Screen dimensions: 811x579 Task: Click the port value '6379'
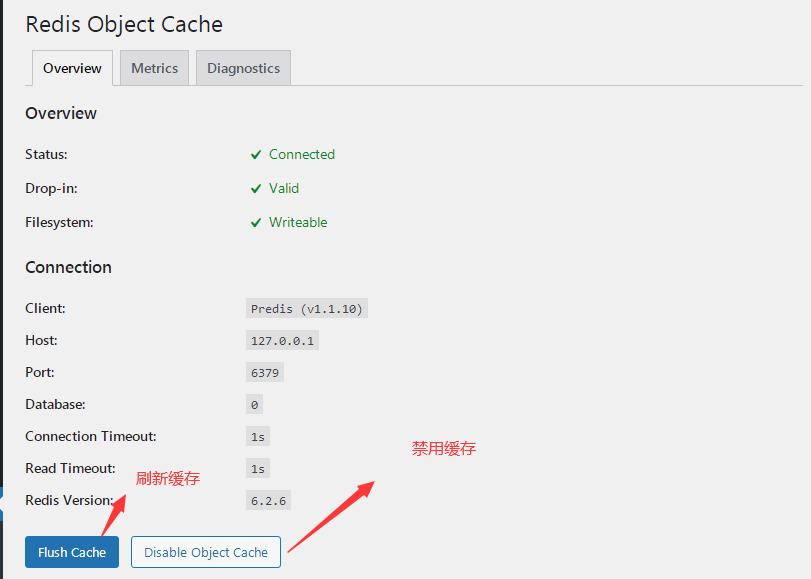(x=265, y=373)
